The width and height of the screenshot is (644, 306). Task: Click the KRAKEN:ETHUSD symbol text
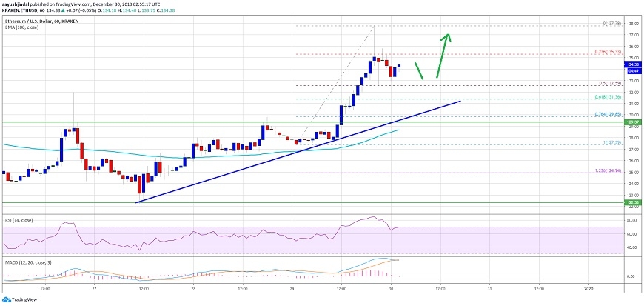23,10
